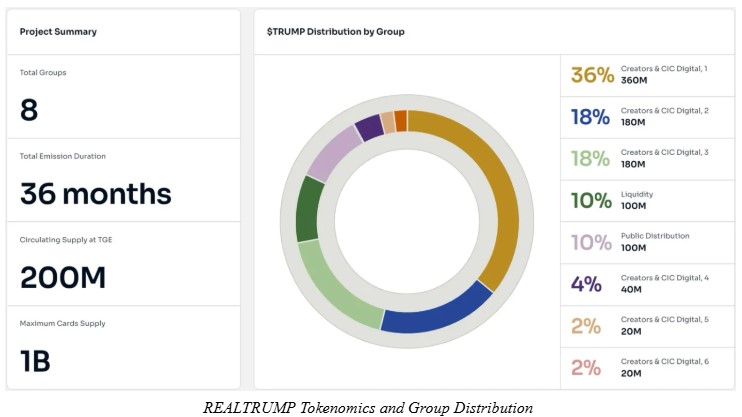Viewport: 742px width, 417px height.
Task: Click the blue 18% legend percentage
Action: [590, 117]
